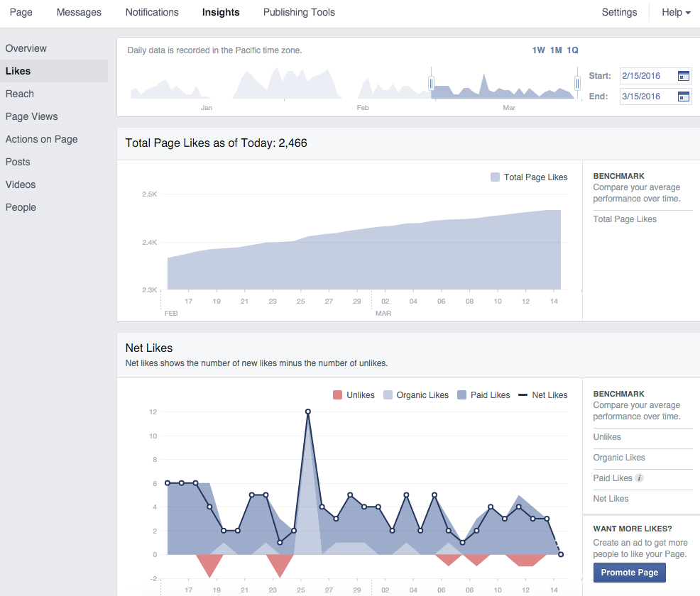This screenshot has height=596, width=700.
Task: Expand the Help dropdown menu
Action: click(676, 12)
